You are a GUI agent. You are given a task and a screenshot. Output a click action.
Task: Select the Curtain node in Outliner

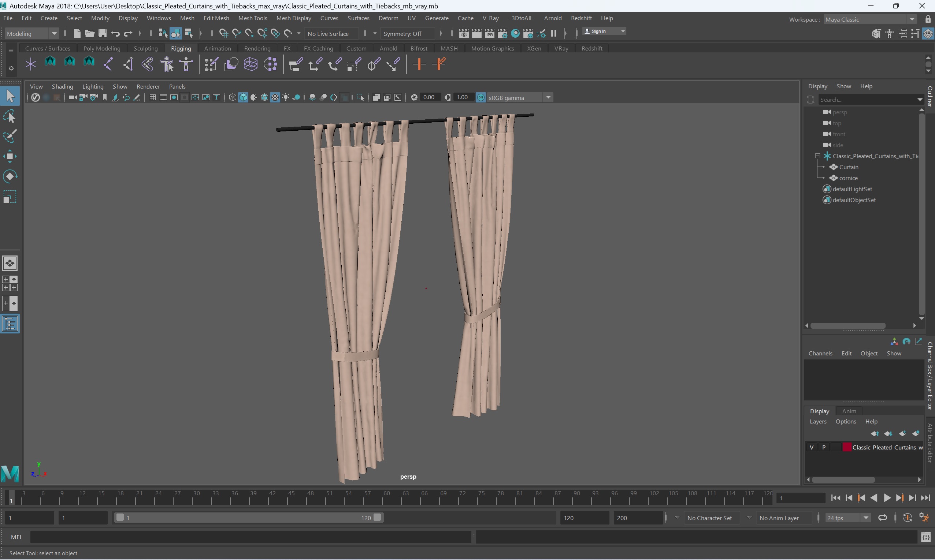coord(849,167)
